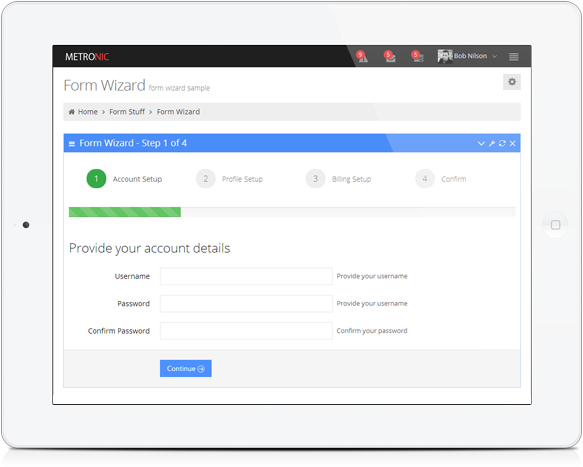The height and width of the screenshot is (467, 583).
Task: Click the Continue button
Action: [186, 368]
